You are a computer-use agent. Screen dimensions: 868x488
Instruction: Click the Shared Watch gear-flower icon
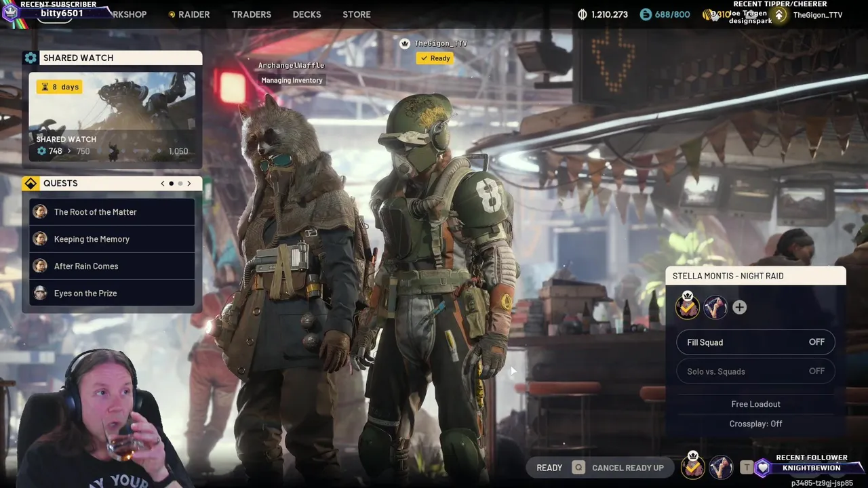coord(31,58)
